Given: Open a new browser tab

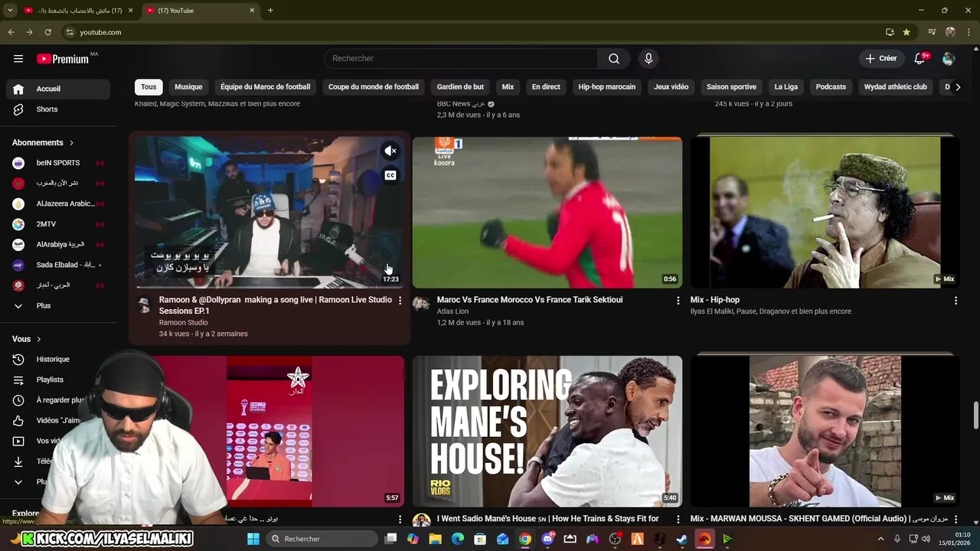Looking at the screenshot, I should 270,11.
